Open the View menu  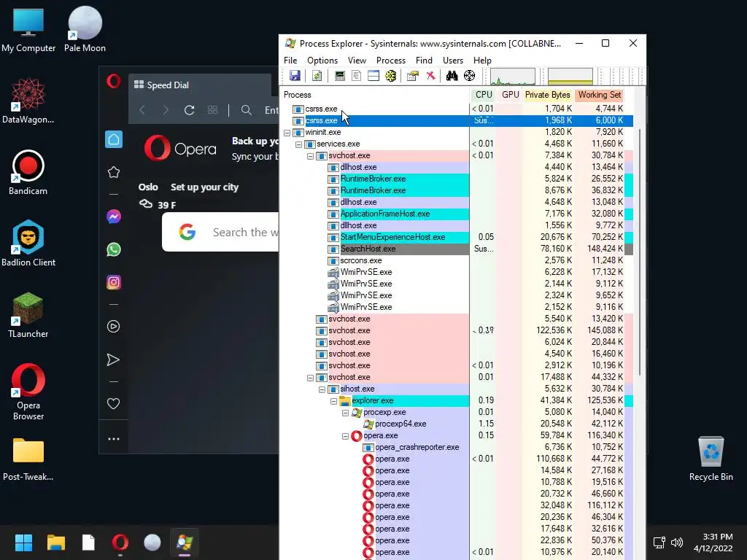point(357,61)
